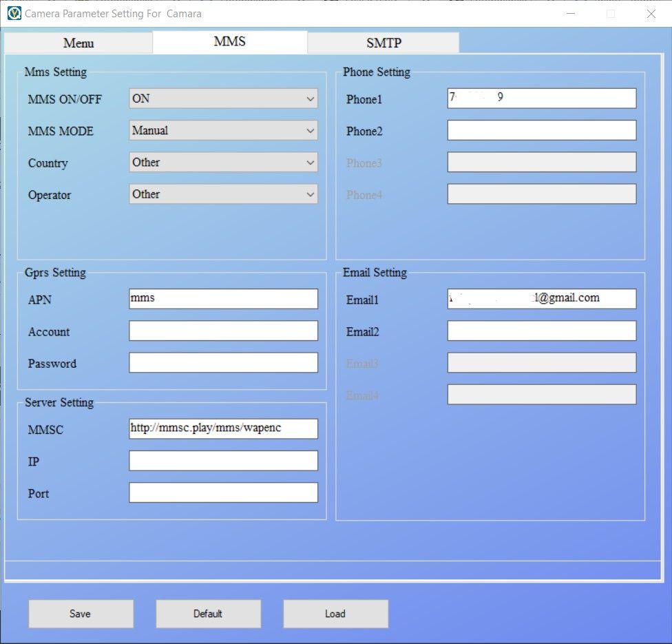Focus the Phone2 input field
This screenshot has height=644, width=672.
542,130
